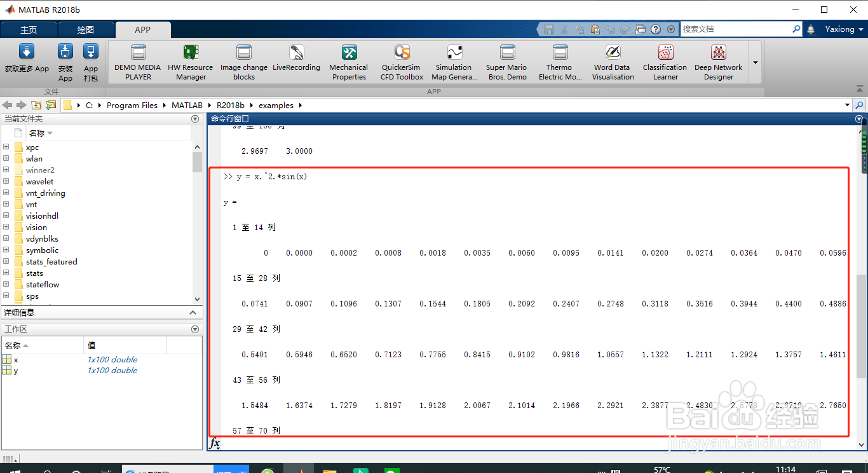Open the Workspace panel actions menu
The height and width of the screenshot is (473, 868).
point(195,329)
